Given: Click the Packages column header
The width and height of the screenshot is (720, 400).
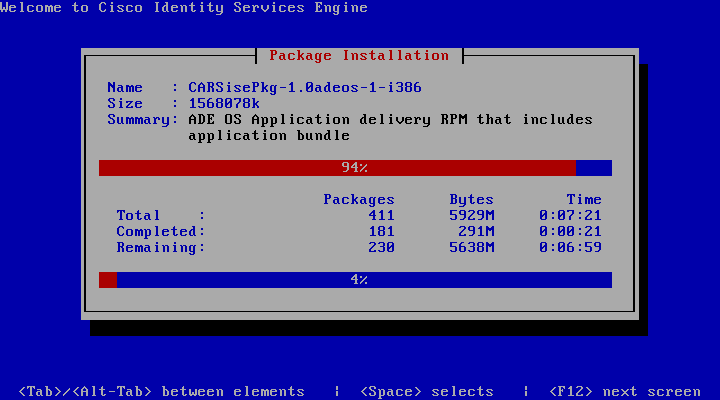Looking at the screenshot, I should point(359,199).
